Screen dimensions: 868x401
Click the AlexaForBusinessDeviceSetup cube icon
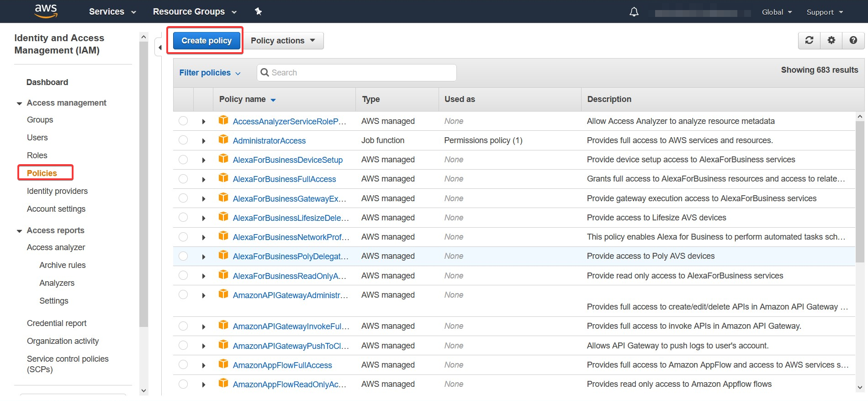pyautogui.click(x=223, y=159)
